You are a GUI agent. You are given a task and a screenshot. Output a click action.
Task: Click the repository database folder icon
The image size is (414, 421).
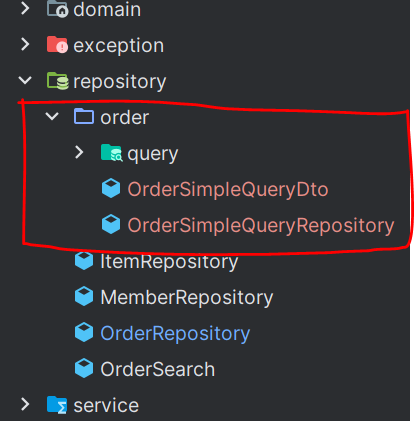57,81
